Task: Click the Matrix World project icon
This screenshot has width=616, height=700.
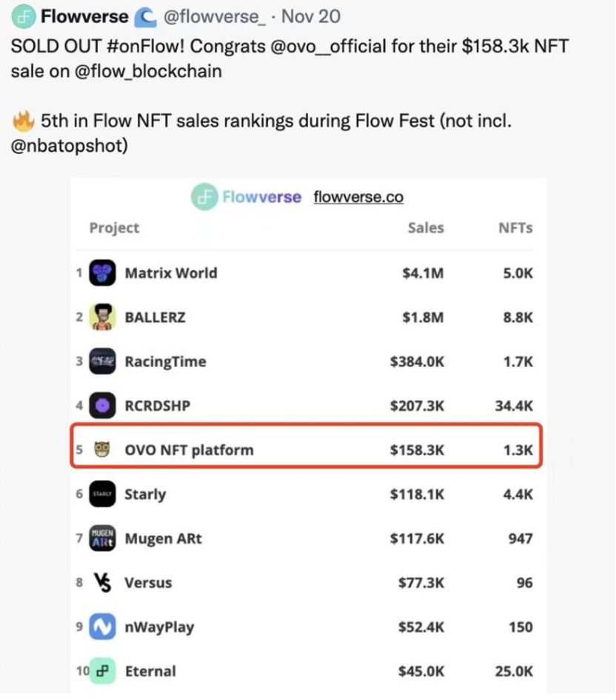Action: click(102, 273)
